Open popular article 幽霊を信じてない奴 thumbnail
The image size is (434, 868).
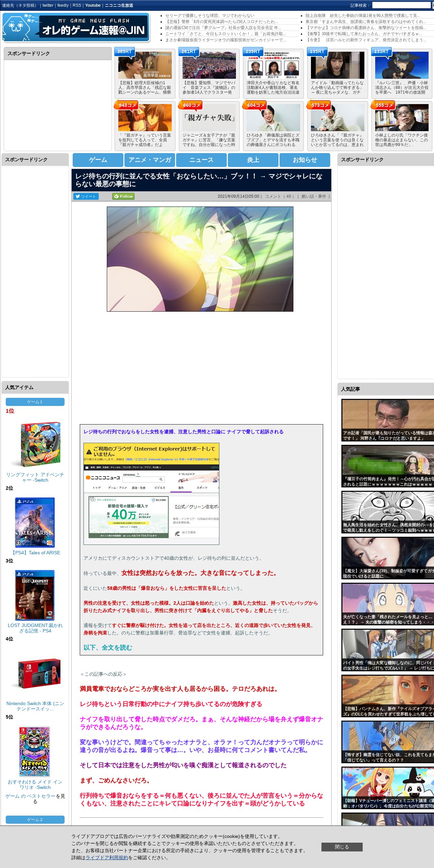pyautogui.click(x=388, y=742)
